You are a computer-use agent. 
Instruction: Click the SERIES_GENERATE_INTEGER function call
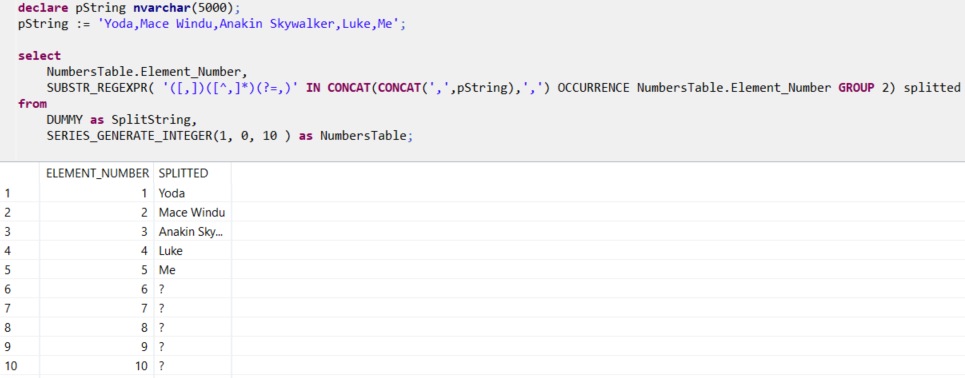click(x=169, y=136)
